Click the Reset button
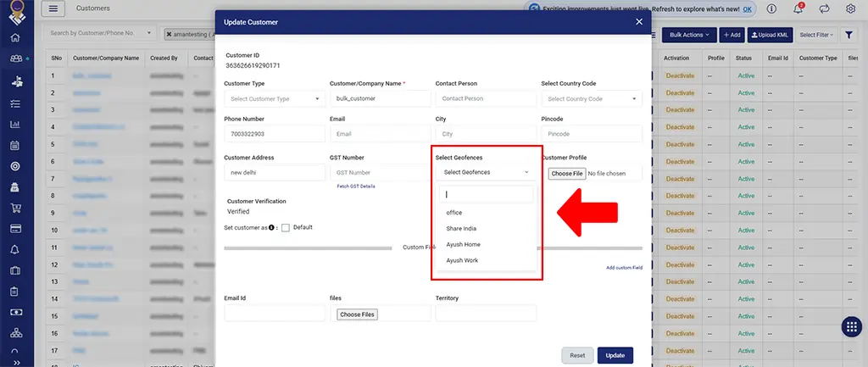This screenshot has width=868, height=367. coord(577,355)
